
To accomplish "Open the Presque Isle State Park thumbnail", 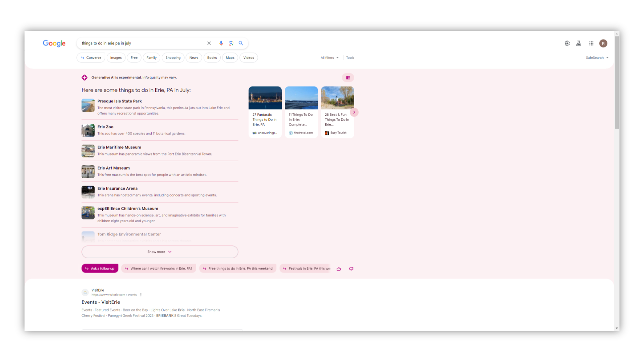I will coord(88,105).
